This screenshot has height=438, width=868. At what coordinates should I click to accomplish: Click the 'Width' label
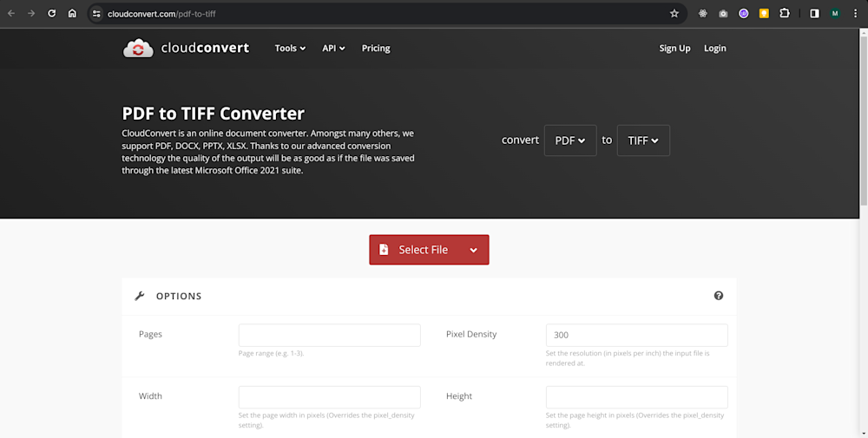[150, 396]
